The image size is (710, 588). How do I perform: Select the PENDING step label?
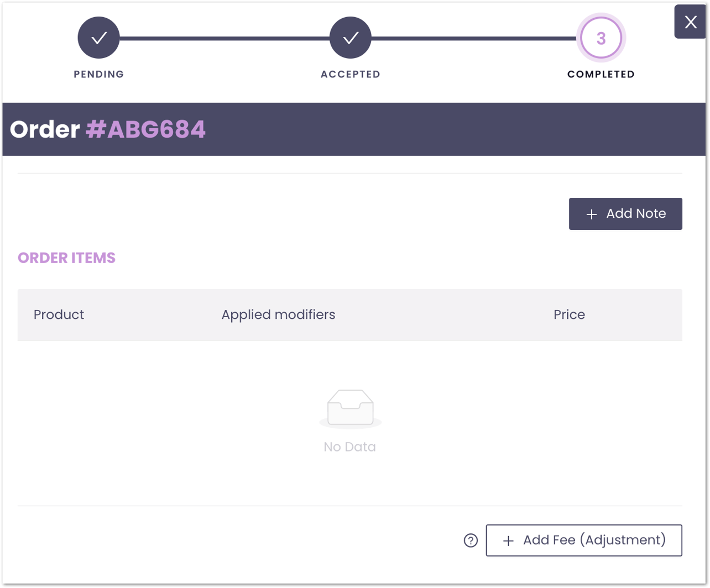click(98, 73)
